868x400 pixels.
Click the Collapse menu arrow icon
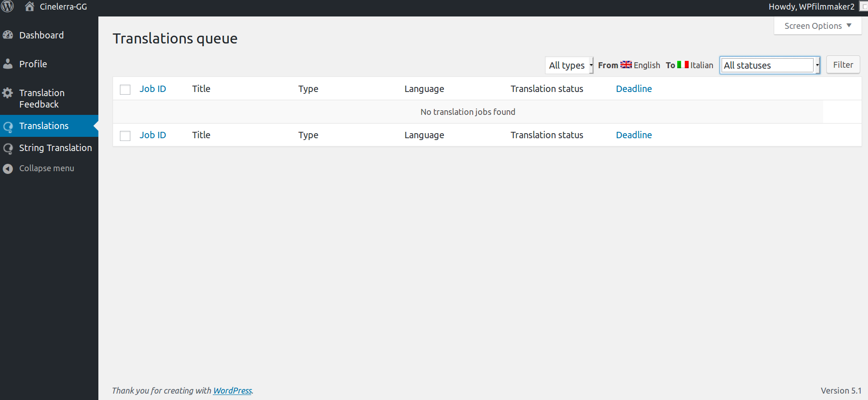(x=8, y=169)
